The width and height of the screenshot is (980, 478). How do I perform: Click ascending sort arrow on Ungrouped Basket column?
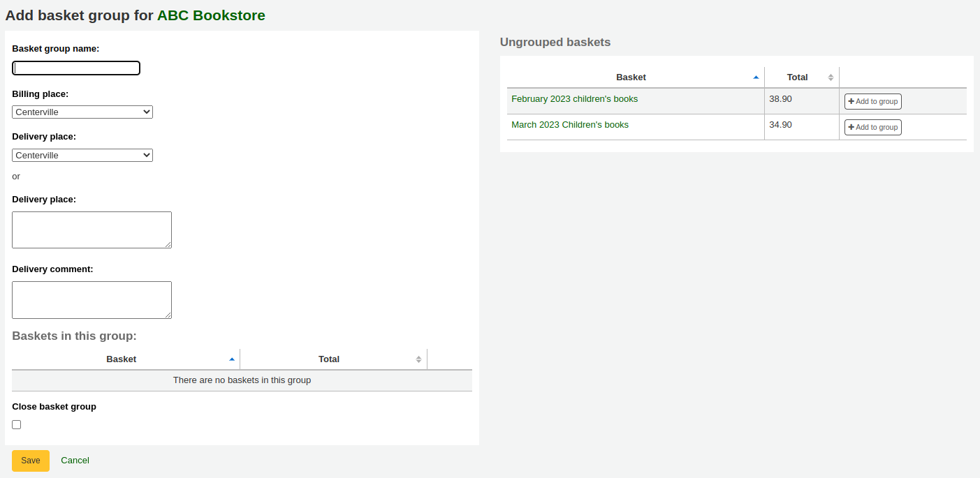[755, 77]
